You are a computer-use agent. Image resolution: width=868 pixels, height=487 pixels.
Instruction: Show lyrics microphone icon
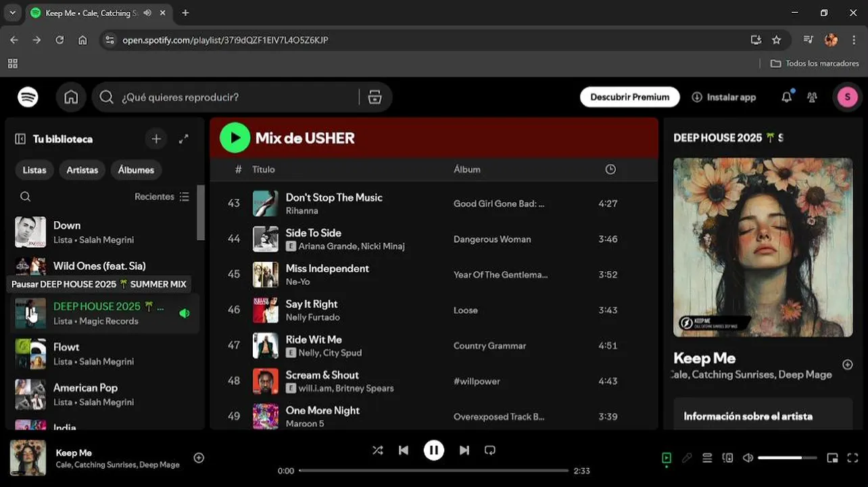tap(687, 458)
